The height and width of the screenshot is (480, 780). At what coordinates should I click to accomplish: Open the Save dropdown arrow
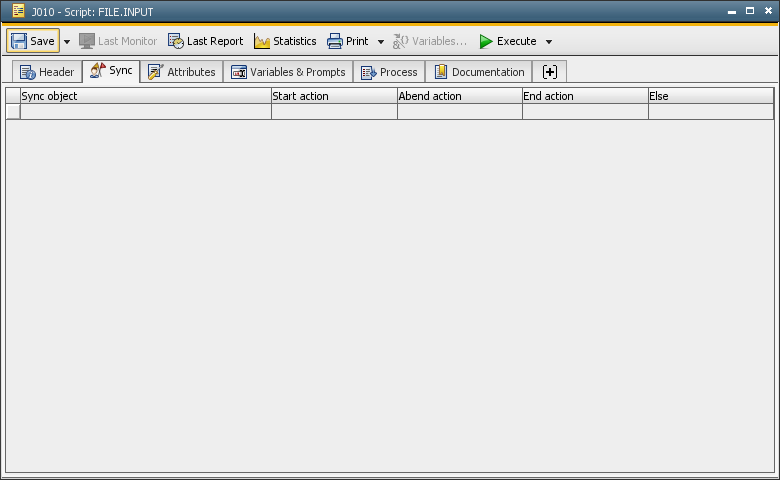[67, 42]
